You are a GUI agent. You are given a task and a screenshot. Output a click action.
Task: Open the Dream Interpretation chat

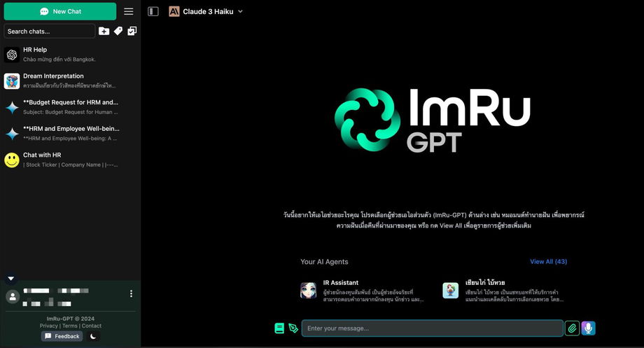[x=70, y=81]
